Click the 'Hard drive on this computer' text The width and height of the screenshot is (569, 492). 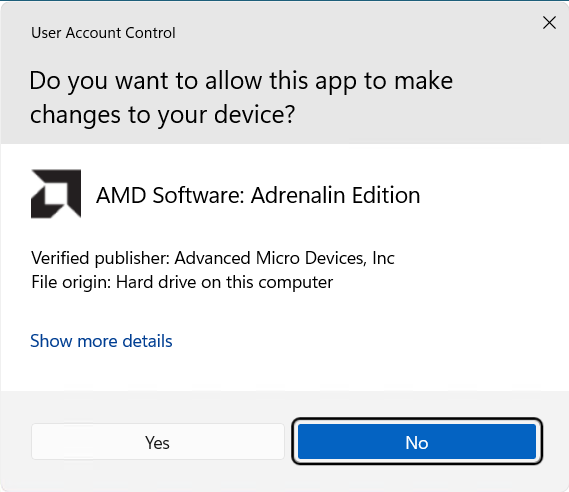click(x=224, y=282)
